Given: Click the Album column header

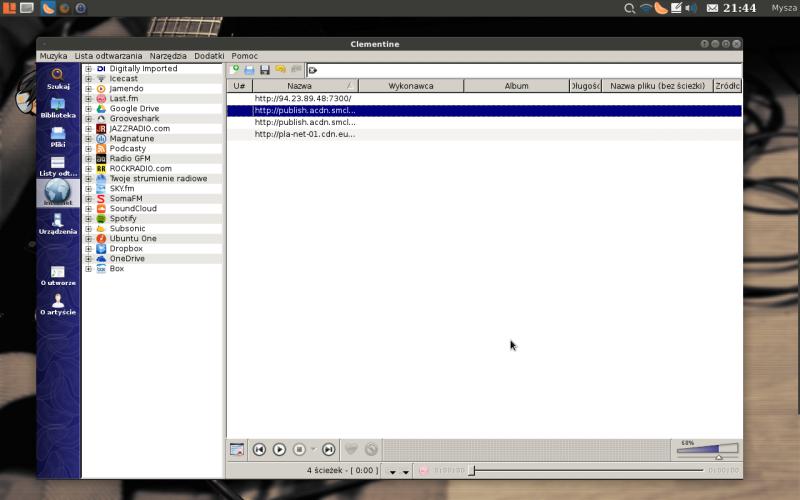Looking at the screenshot, I should [x=516, y=86].
